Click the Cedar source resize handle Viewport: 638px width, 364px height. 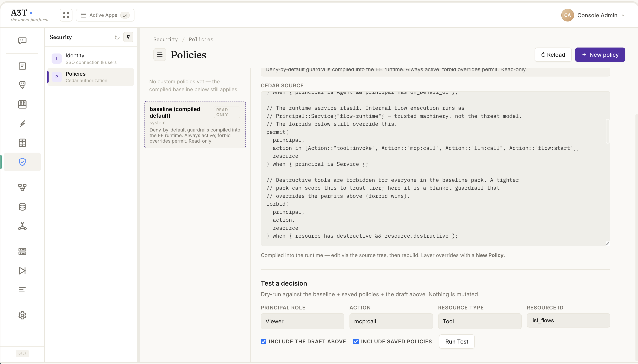tap(607, 243)
